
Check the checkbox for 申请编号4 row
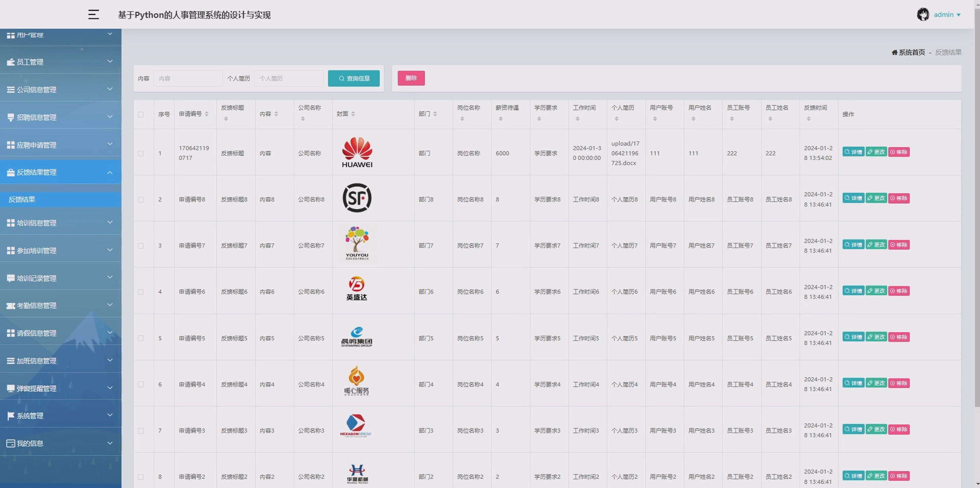[x=141, y=384]
